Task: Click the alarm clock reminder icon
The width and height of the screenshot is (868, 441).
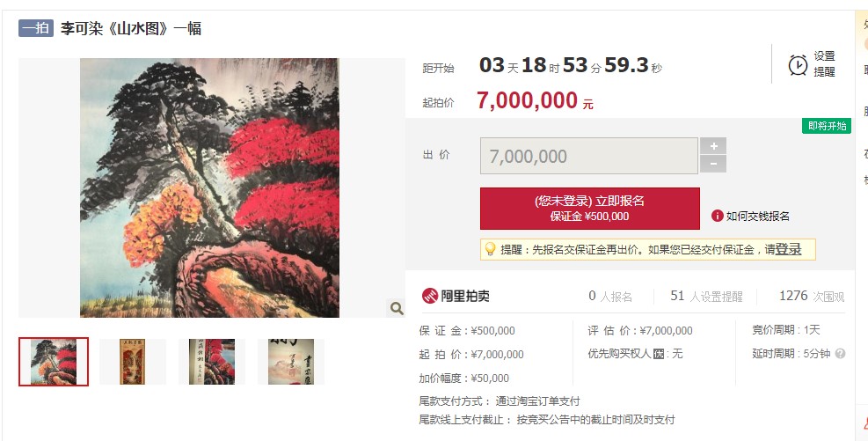Action: (x=798, y=65)
